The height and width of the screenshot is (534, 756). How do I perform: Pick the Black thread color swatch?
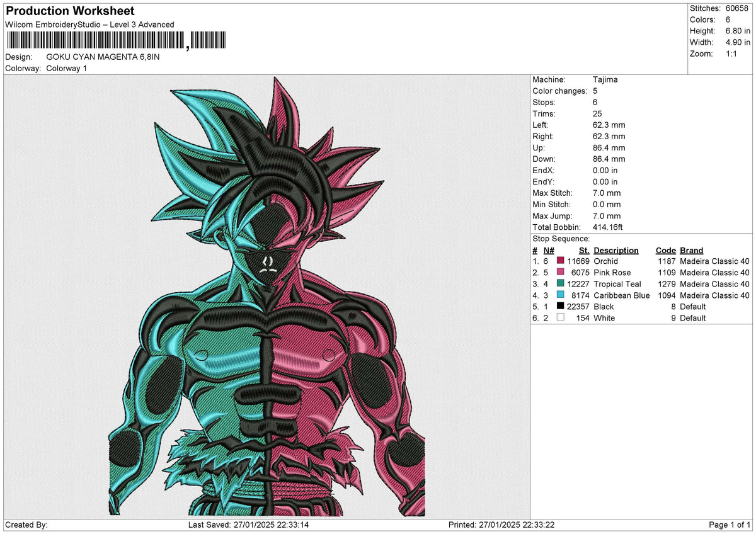(560, 306)
